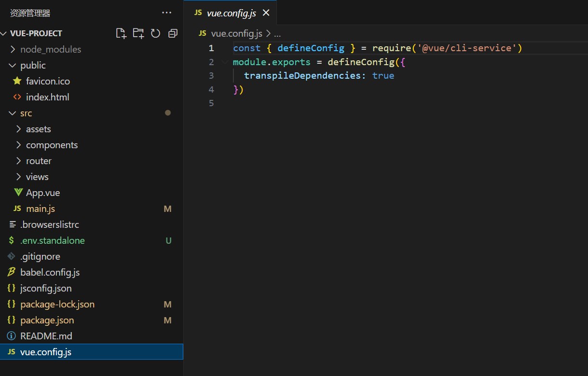
Task: Click the M status badge on main.js
Action: pos(168,209)
